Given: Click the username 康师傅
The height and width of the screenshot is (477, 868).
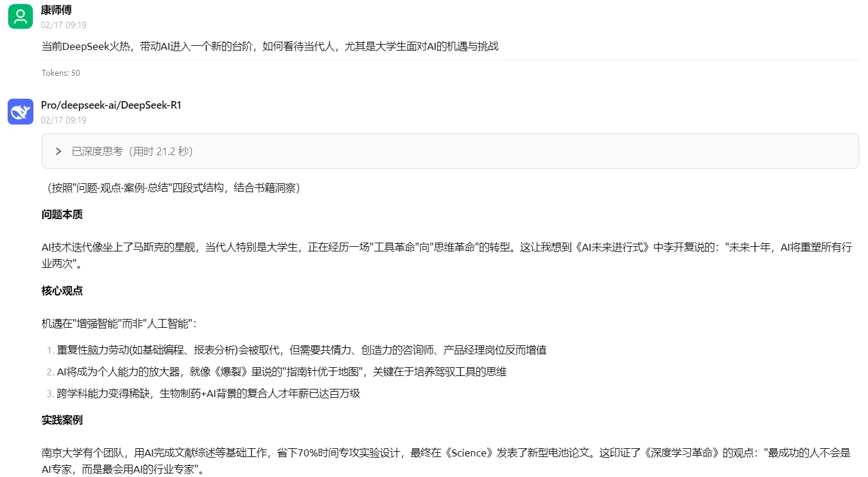Looking at the screenshot, I should [56, 10].
